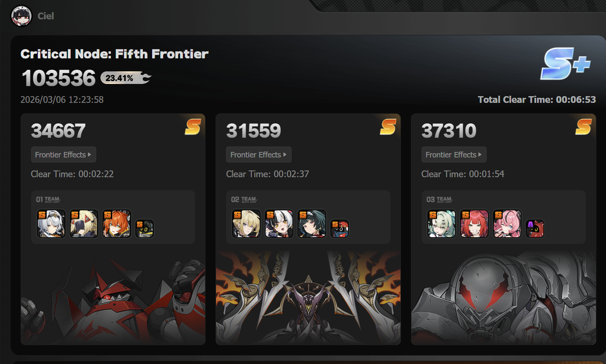Select the pink-haired agent in Team 03
The height and width of the screenshot is (364, 606).
click(507, 224)
